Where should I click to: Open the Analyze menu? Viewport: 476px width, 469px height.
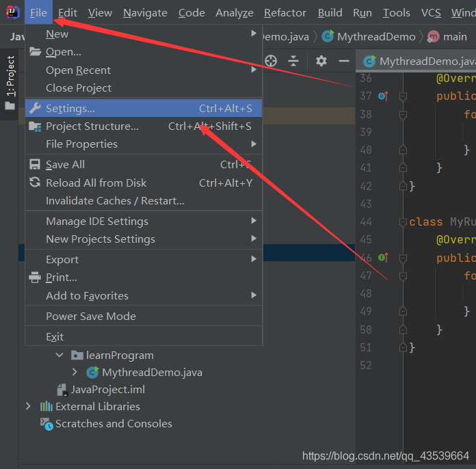tap(235, 13)
